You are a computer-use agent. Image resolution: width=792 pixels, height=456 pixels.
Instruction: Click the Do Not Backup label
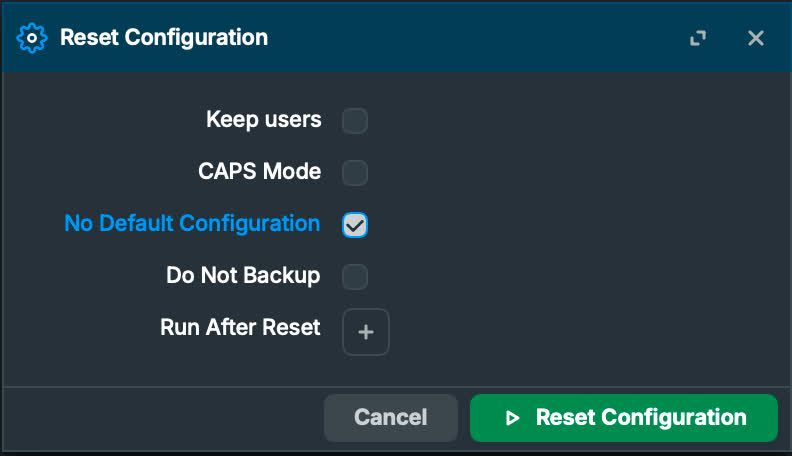[243, 275]
